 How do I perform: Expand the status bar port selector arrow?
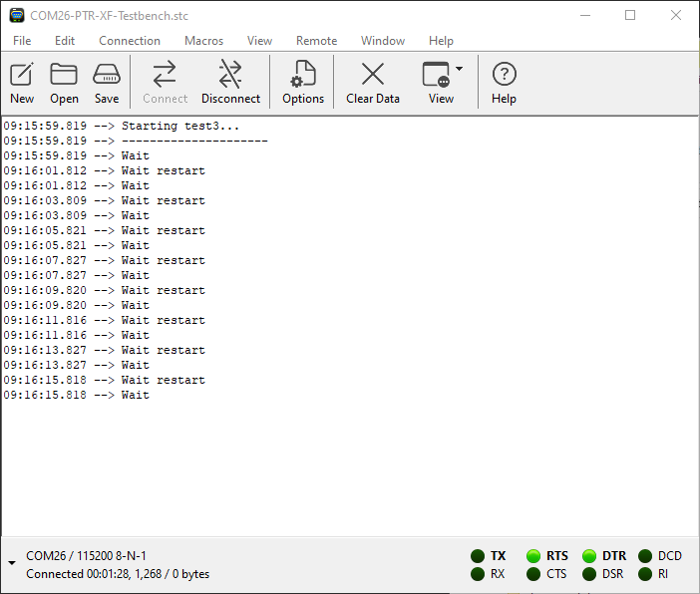click(12, 564)
